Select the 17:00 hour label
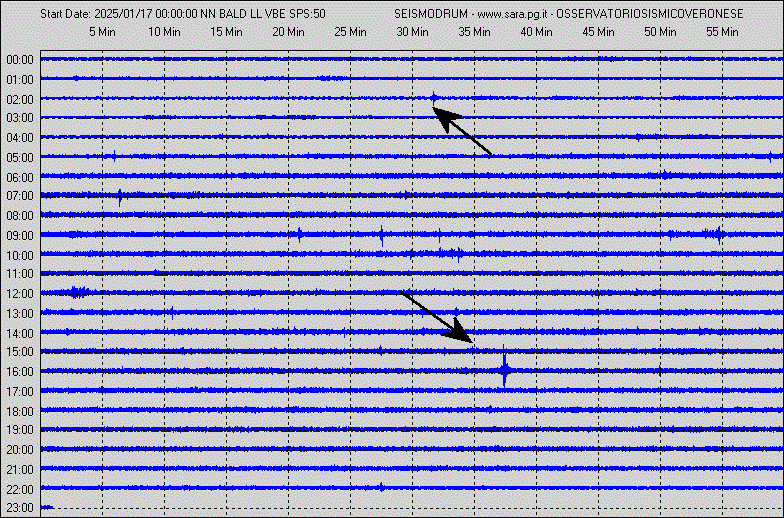The height and width of the screenshot is (518, 784). click(x=20, y=392)
